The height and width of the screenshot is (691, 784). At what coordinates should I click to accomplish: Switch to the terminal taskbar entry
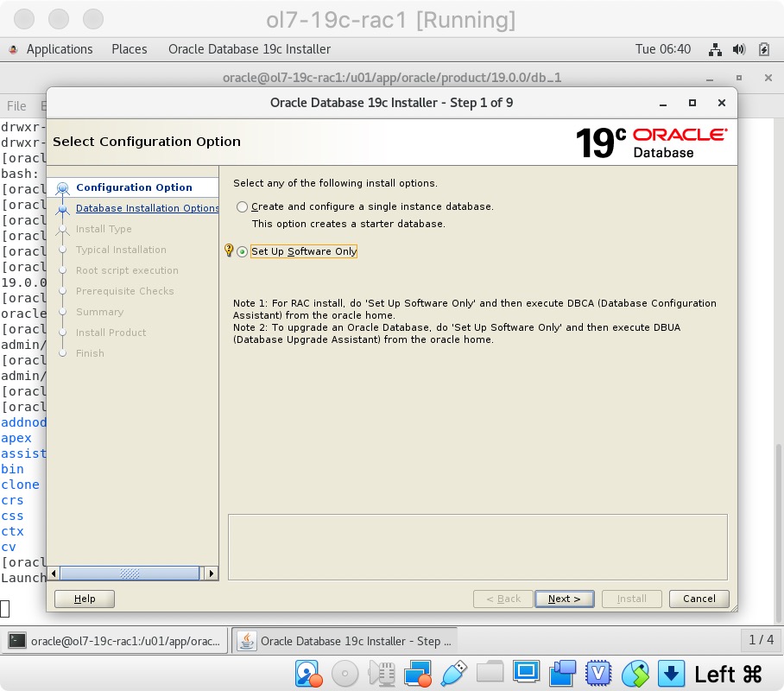115,640
